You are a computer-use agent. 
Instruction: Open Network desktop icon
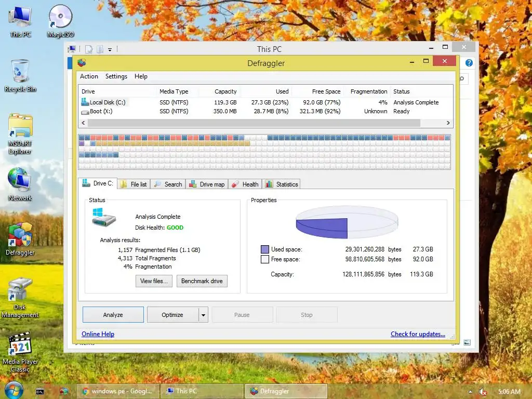point(20,184)
